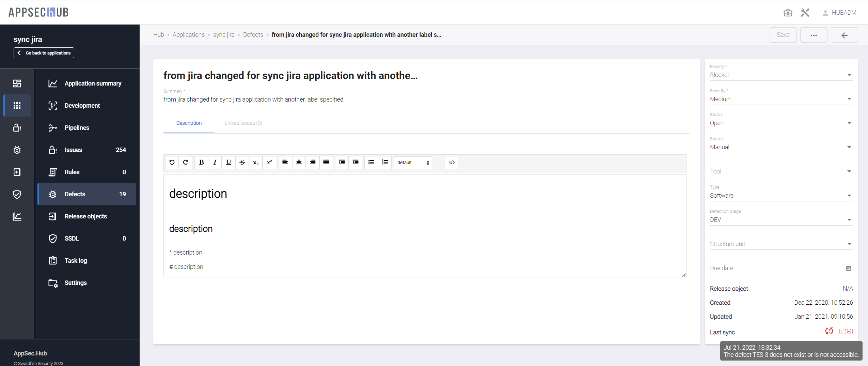Switch to the Linked issues tab
Screen dimensions: 868x366
pyautogui.click(x=243, y=123)
